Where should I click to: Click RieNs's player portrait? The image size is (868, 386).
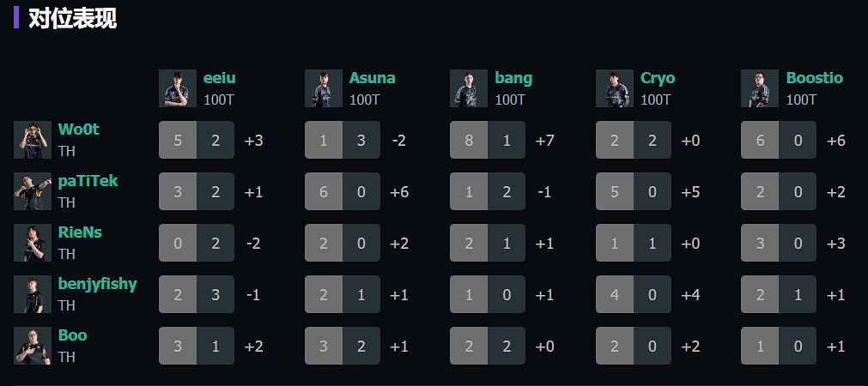33,243
